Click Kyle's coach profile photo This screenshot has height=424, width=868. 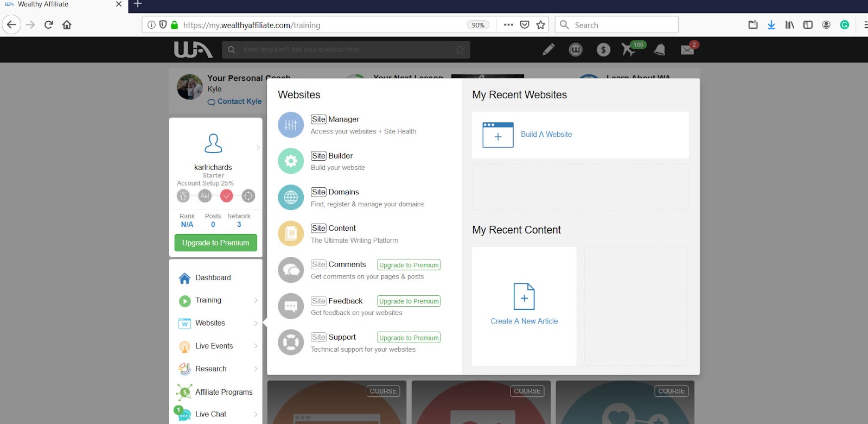[190, 87]
